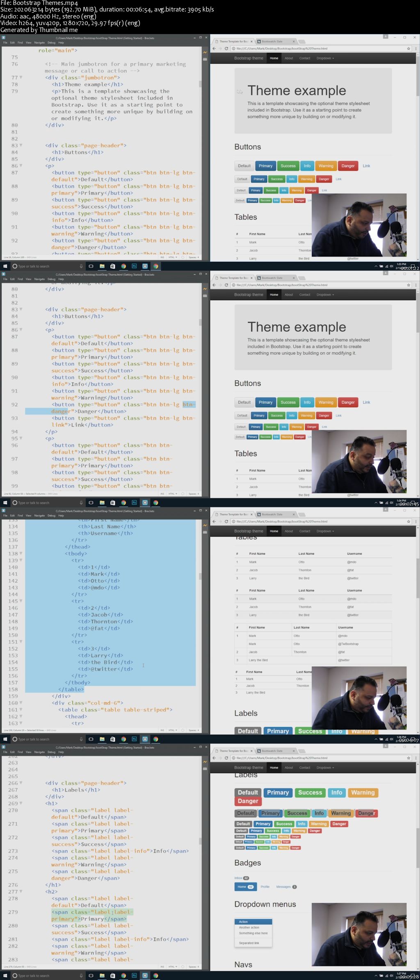Open Task View icon in 00:02:45 frame taskbar

click(91, 503)
